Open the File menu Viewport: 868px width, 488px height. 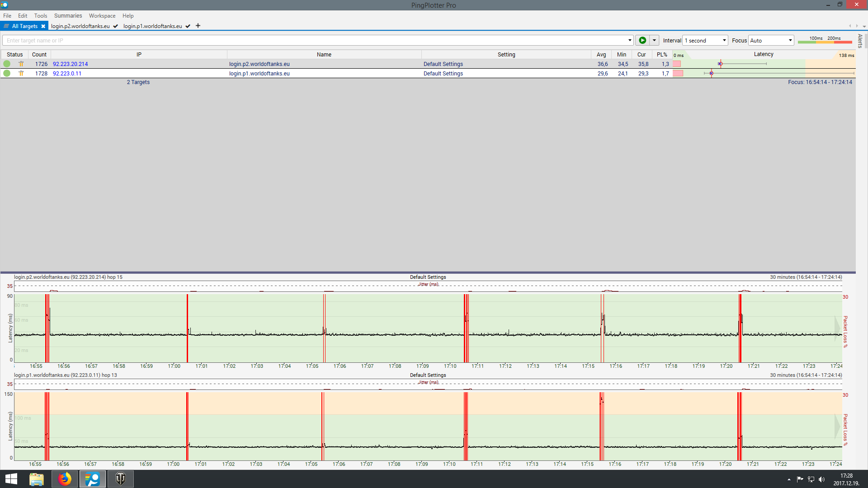pos(7,15)
